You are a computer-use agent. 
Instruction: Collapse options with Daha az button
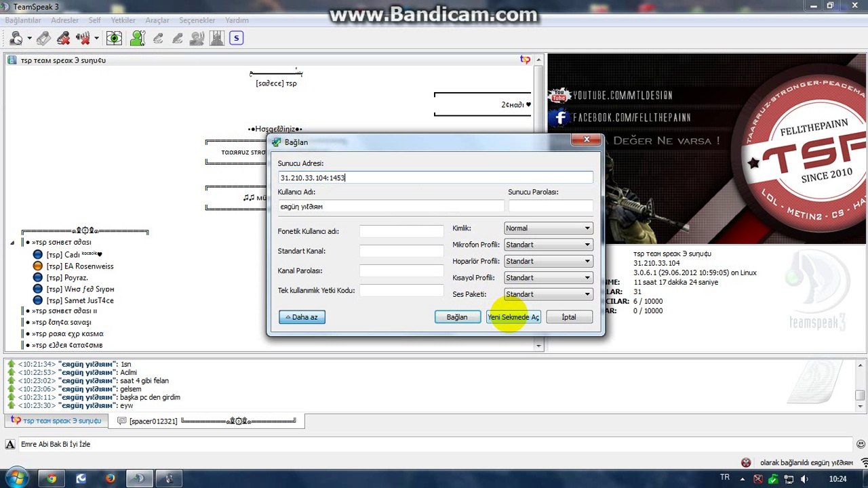click(x=302, y=317)
